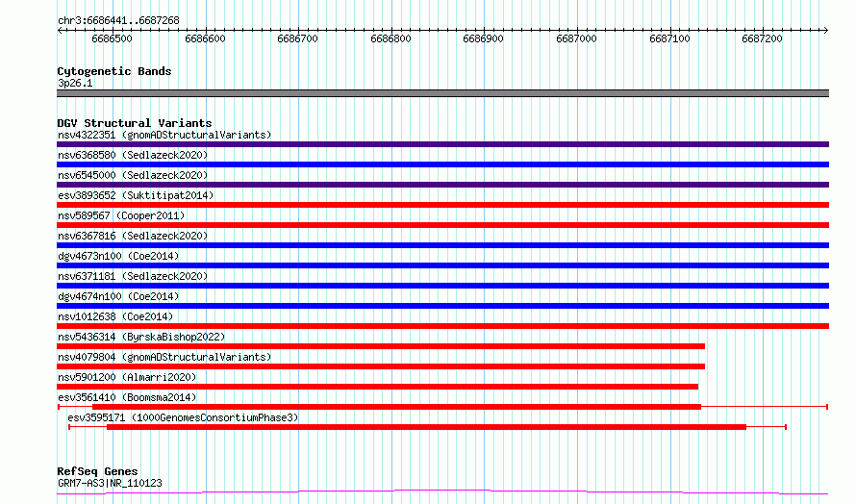Select the blue dgv4674n100 variant bar
856x504 pixels.
pyautogui.click(x=442, y=306)
